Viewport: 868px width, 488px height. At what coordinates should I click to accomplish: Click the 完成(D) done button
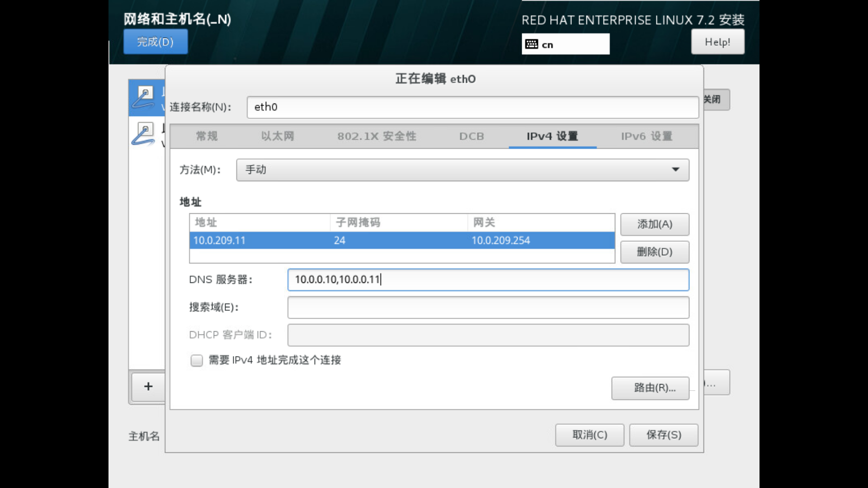pyautogui.click(x=156, y=42)
